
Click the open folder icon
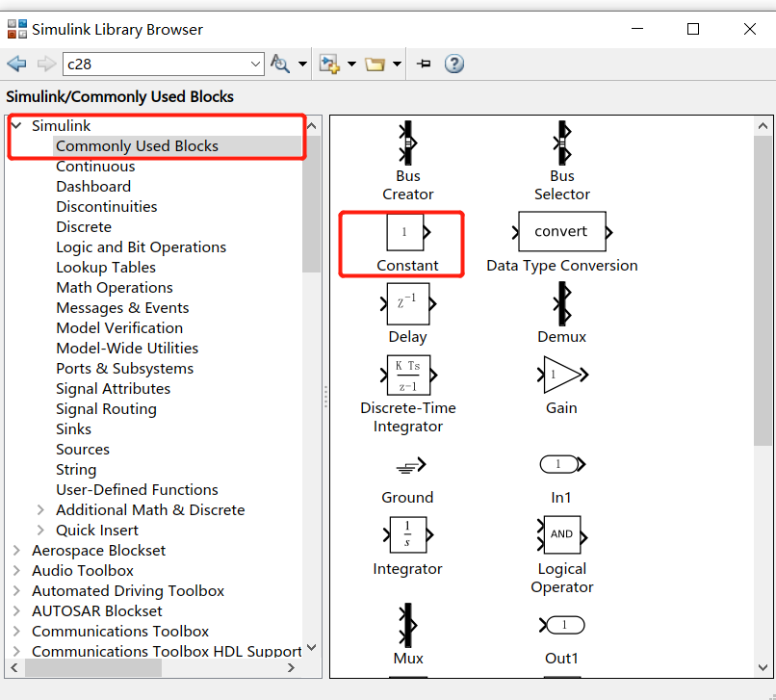(x=375, y=64)
